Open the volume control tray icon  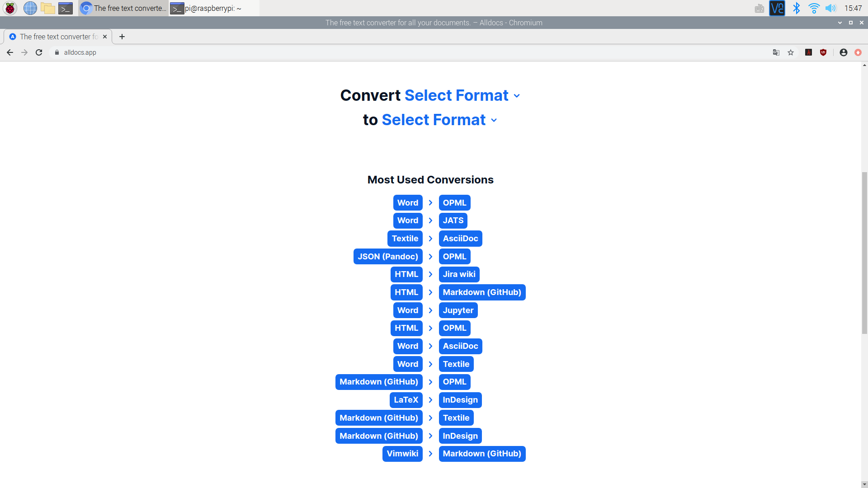pos(830,8)
